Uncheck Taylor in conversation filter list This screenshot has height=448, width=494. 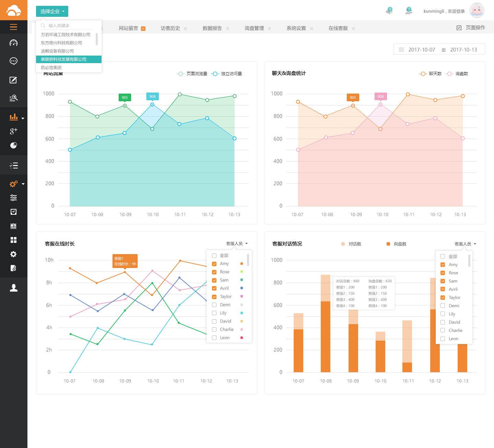tap(443, 297)
